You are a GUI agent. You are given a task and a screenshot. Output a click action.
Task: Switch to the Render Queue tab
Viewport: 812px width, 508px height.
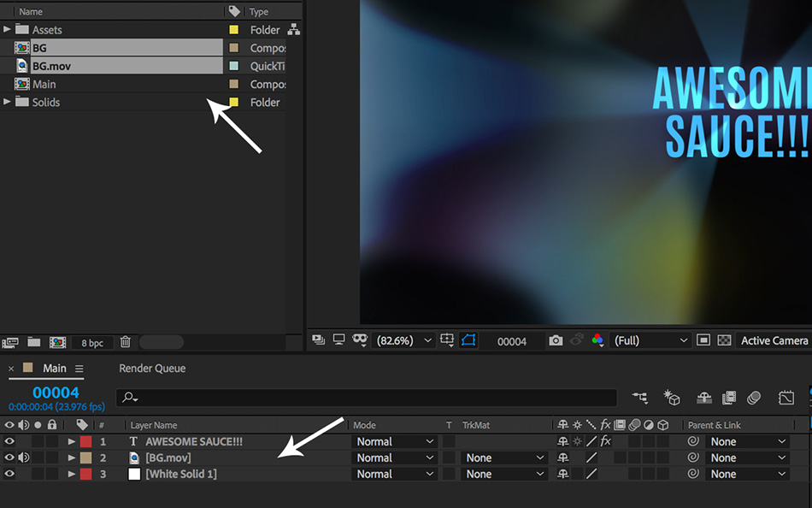point(152,369)
